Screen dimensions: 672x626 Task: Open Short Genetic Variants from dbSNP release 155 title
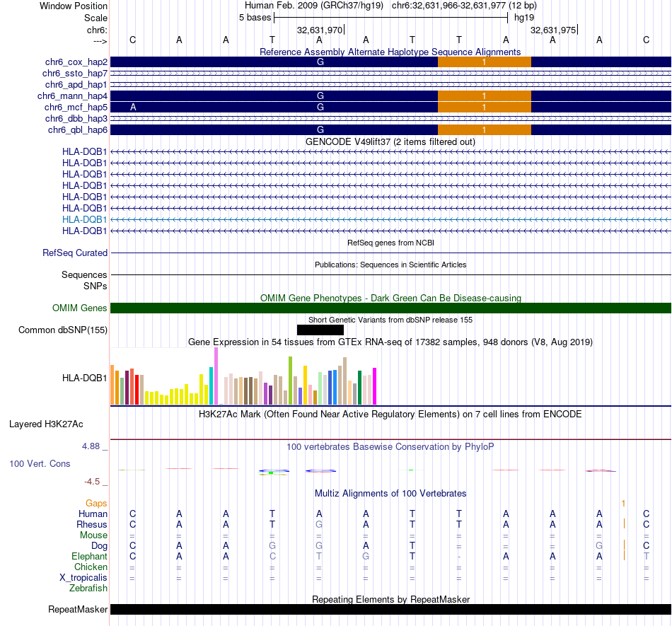pos(390,320)
